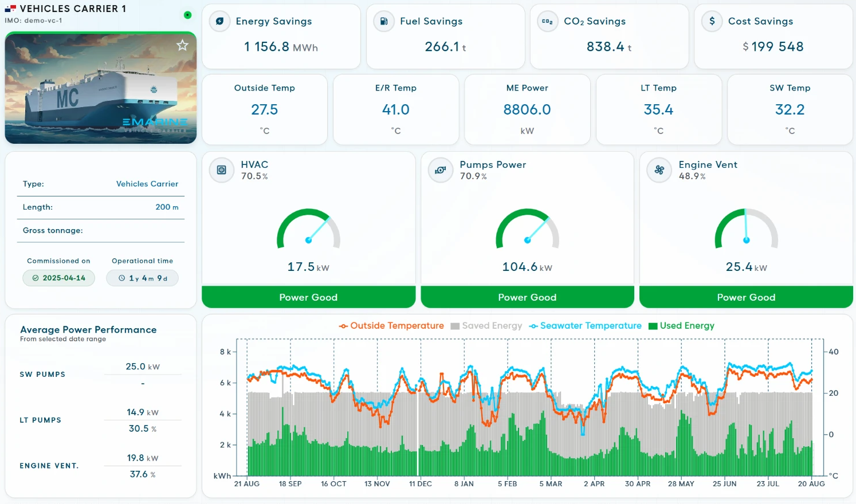Click the green online status dot

tap(187, 15)
